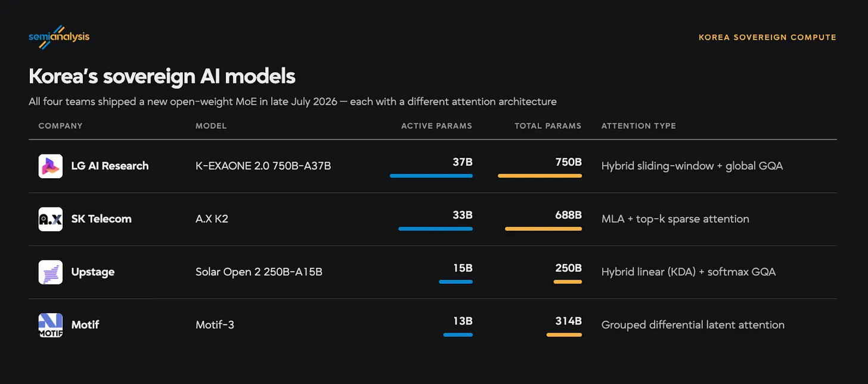
Task: Click the Solar Open 2 250B-A15B model name
Action: (259, 272)
